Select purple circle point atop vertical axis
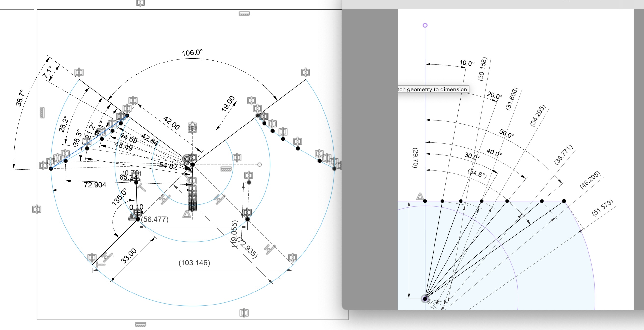 coord(425,25)
